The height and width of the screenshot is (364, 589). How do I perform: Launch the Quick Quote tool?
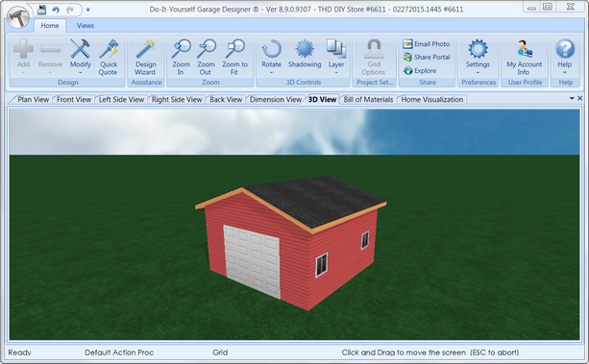(109, 57)
